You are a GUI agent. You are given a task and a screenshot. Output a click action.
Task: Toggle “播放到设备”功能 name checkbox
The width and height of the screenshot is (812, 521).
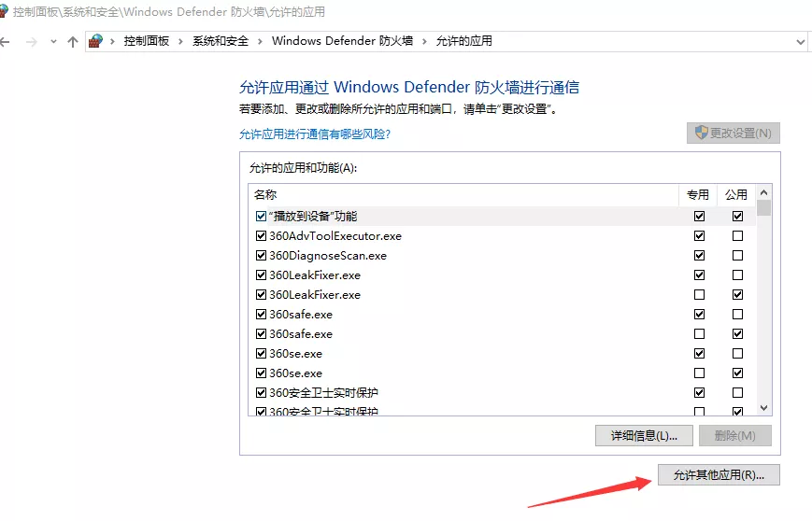tap(262, 217)
